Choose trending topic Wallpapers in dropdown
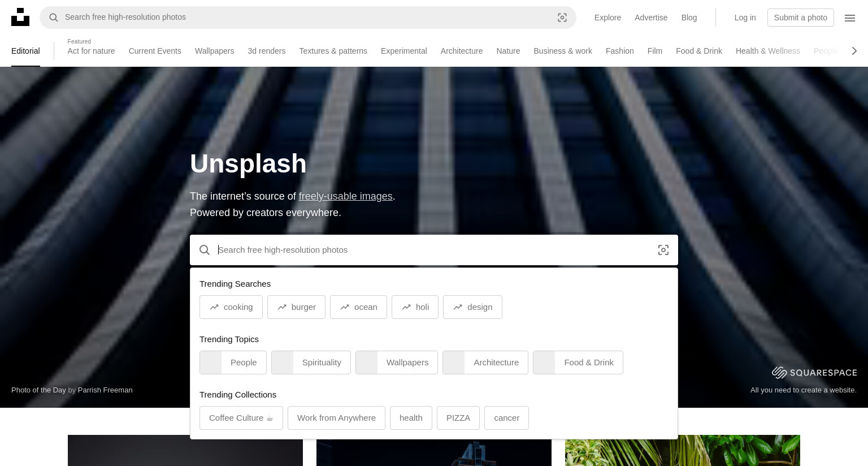The height and width of the screenshot is (466, 868). coord(397,363)
